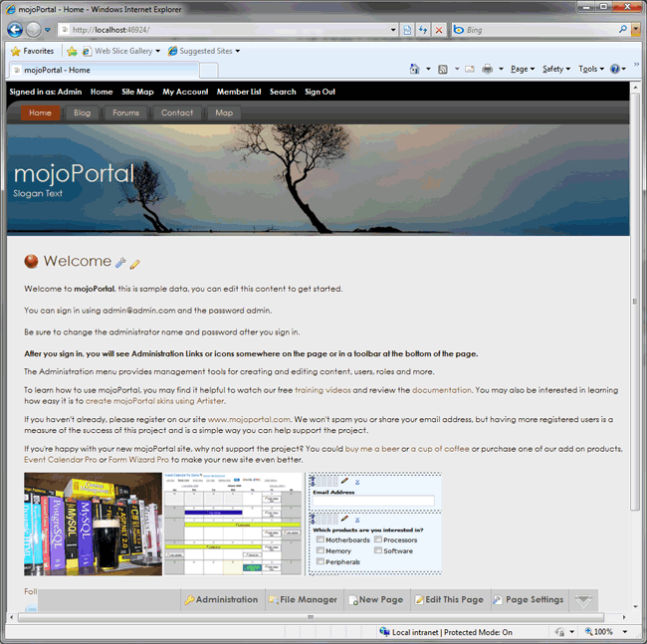Image resolution: width=647 pixels, height=644 pixels.
Task: Click the browser home icon in command bar
Action: click(x=415, y=70)
